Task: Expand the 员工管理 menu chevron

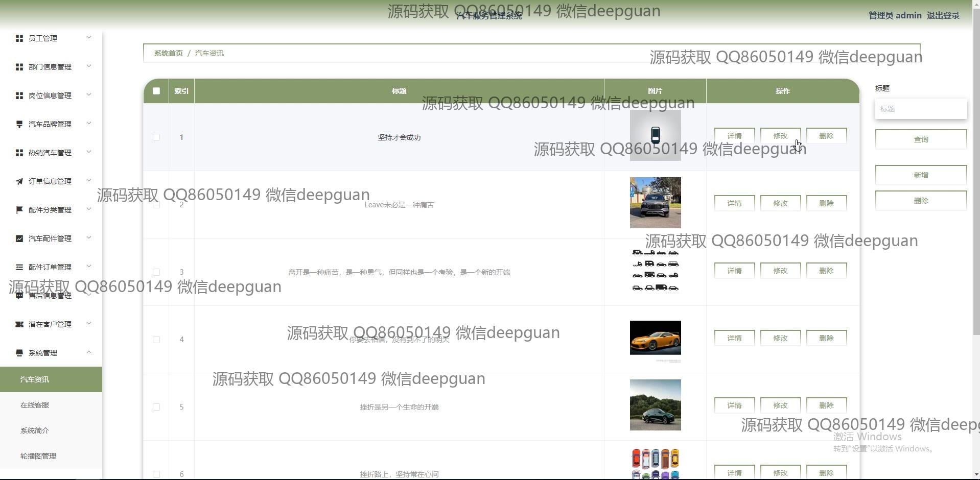Action: click(89, 37)
